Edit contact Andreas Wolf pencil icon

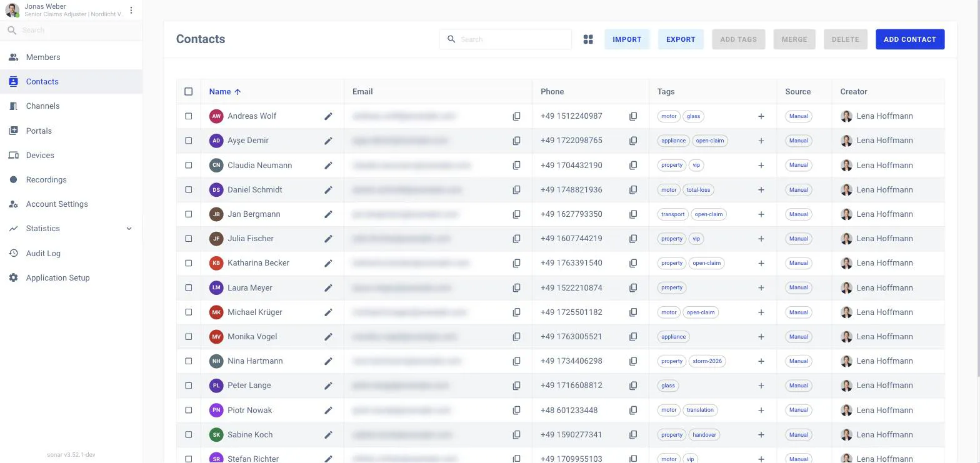click(328, 116)
